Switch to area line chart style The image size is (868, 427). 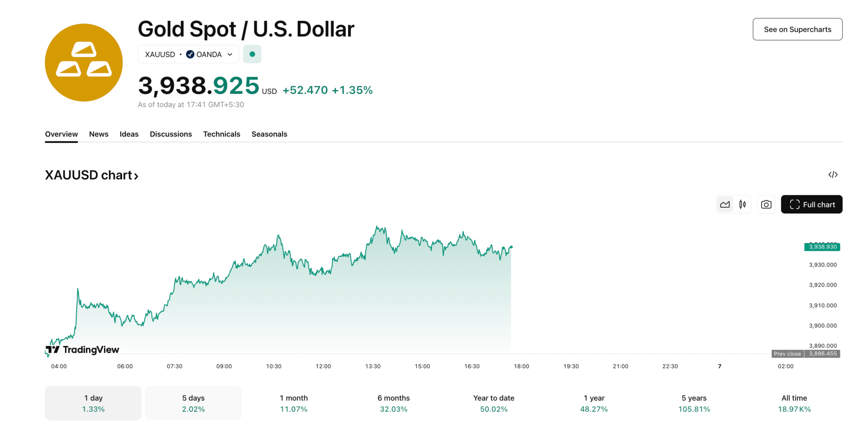[x=725, y=205]
